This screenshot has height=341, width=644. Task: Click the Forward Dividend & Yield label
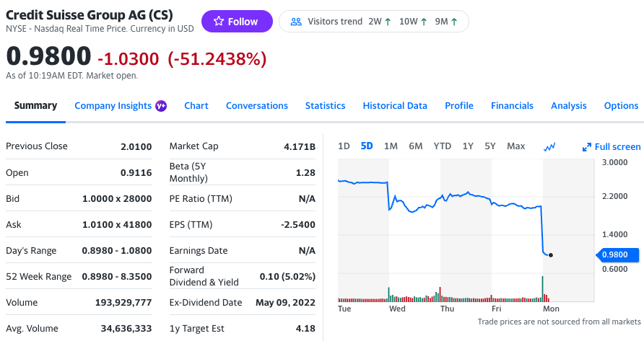point(204,276)
